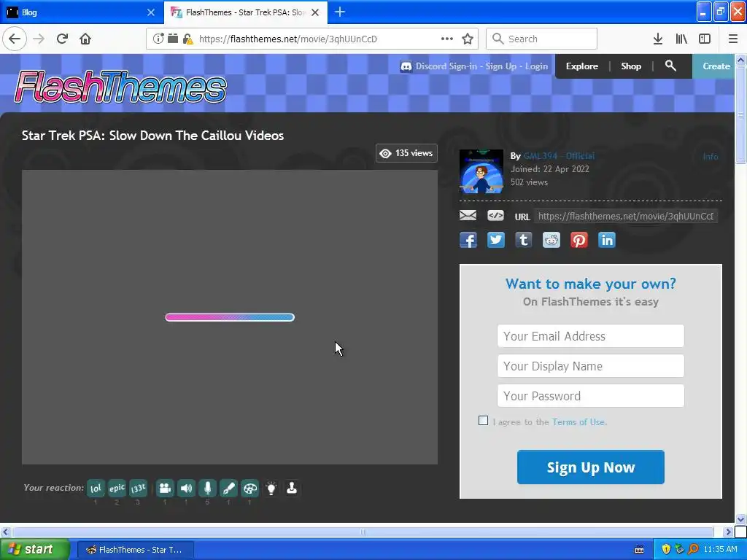Open the Windows start menu
Screen dimensions: 747x560
tap(35, 550)
